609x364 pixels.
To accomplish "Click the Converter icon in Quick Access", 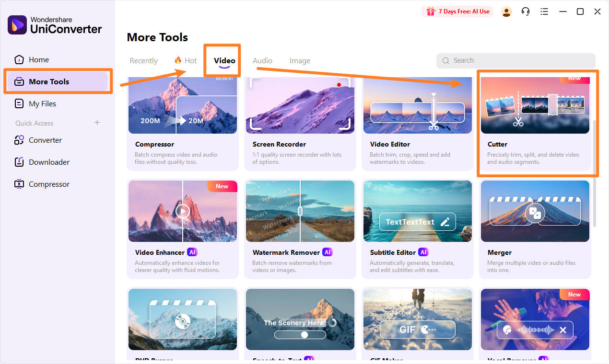I will point(19,140).
